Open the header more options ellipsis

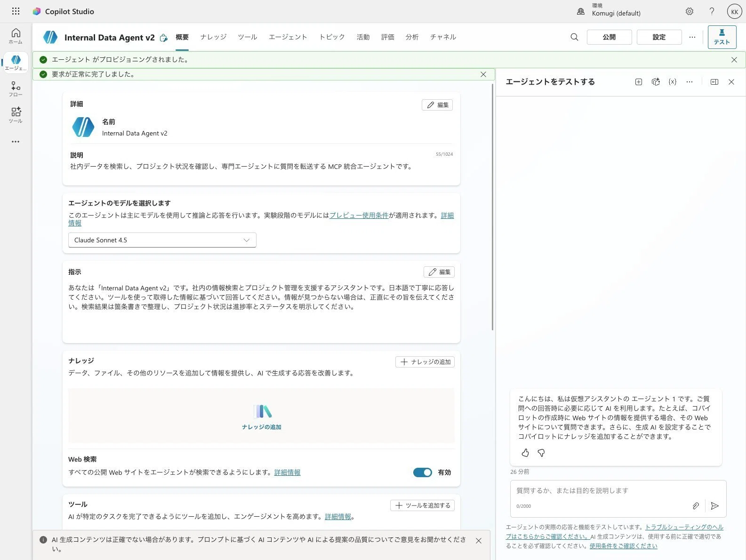(x=692, y=37)
